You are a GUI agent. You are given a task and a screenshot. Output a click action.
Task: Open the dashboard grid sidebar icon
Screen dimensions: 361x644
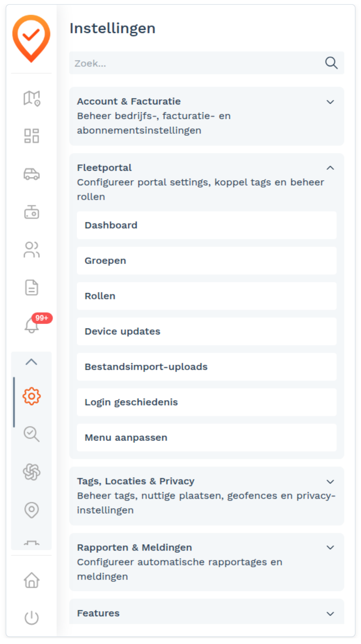pyautogui.click(x=32, y=136)
